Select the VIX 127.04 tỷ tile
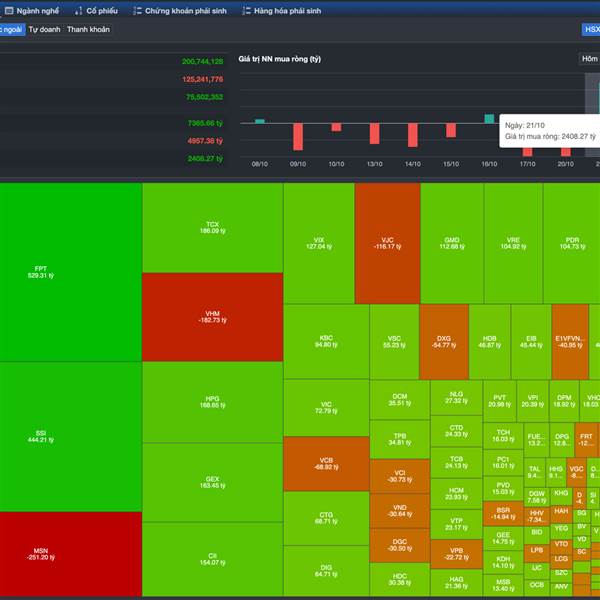Screen dimensions: 600x600 coord(319,243)
